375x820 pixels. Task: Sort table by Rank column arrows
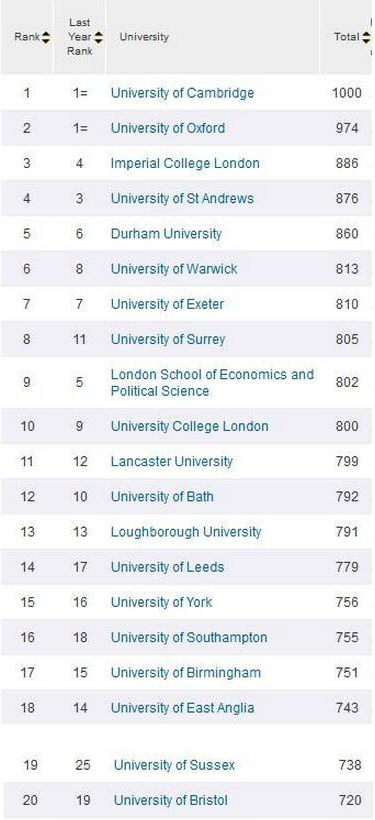46,37
